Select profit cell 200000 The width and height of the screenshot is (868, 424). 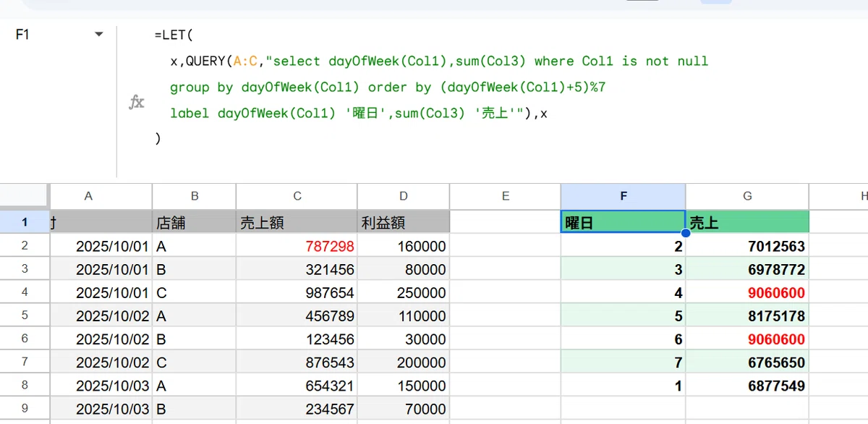pyautogui.click(x=404, y=362)
